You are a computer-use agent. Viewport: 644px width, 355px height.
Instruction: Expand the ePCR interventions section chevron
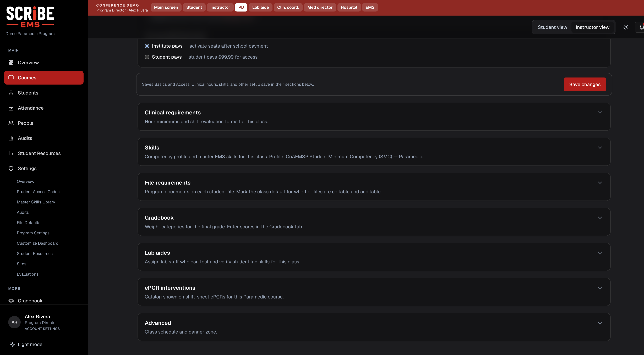[600, 288]
